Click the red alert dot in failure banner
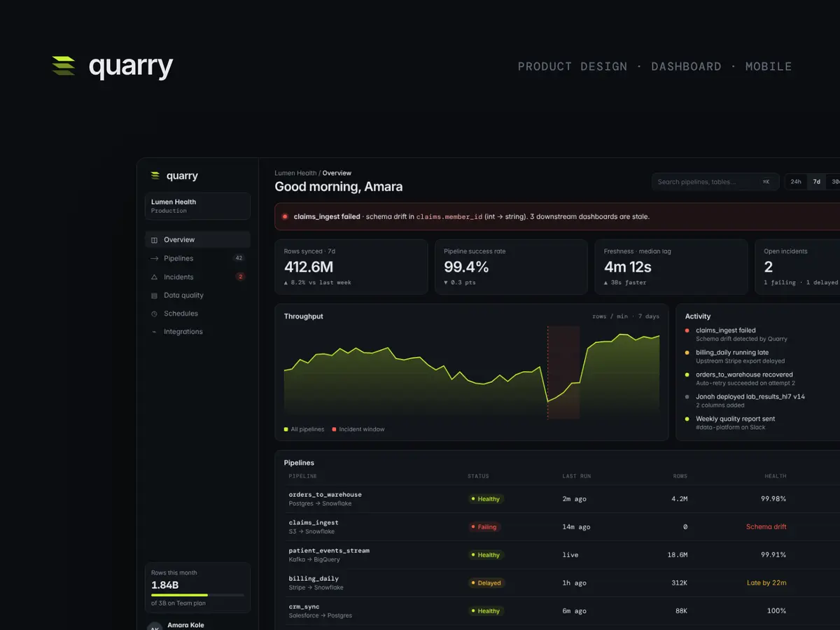Viewport: 840px width, 630px height. [x=285, y=217]
